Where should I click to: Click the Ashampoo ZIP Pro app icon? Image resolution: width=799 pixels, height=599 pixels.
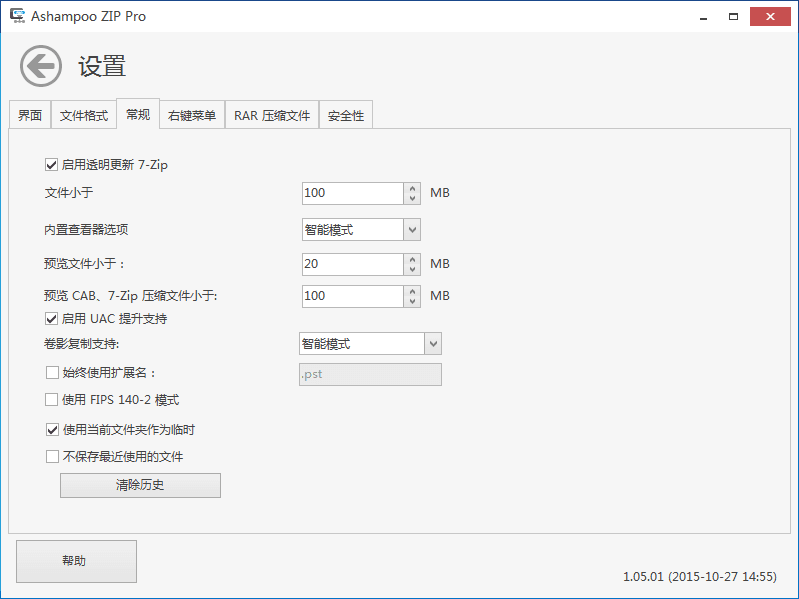pos(17,17)
